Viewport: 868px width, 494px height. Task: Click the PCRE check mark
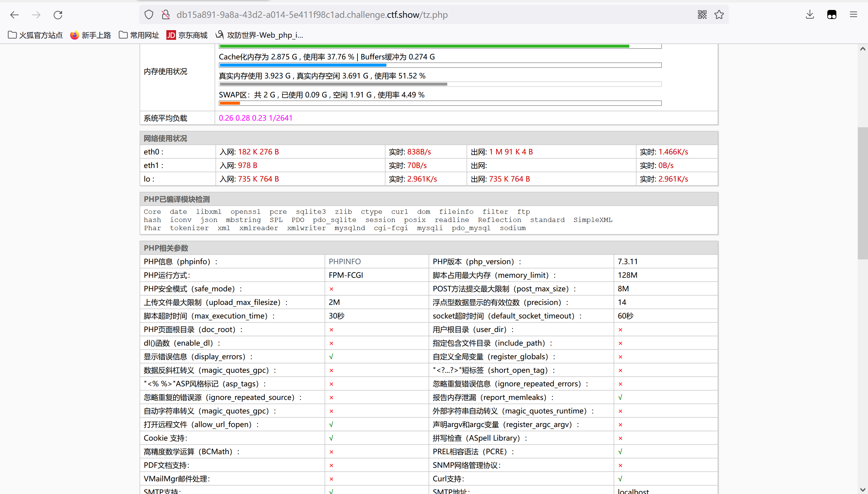620,451
